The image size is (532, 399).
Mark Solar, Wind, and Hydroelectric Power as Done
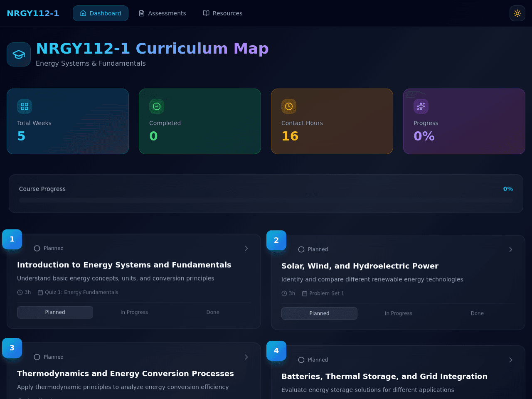(477, 313)
